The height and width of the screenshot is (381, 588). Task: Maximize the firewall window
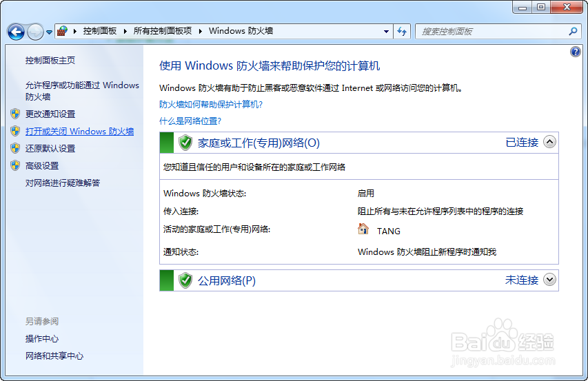tap(540, 7)
